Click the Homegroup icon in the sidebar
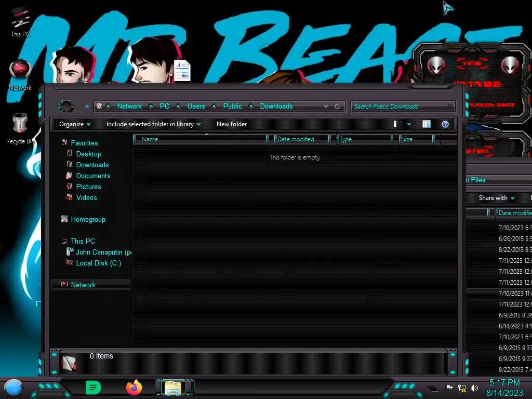Image resolution: width=532 pixels, height=399 pixels. [x=64, y=219]
